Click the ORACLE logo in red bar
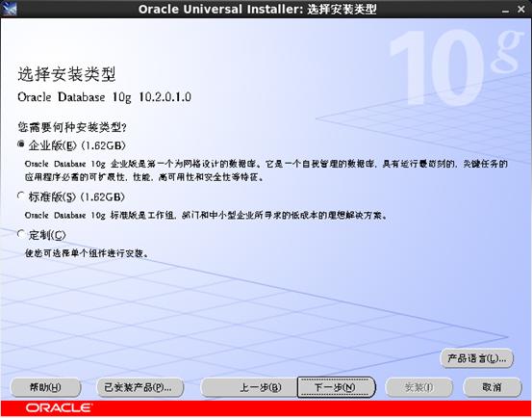 pos(59,407)
